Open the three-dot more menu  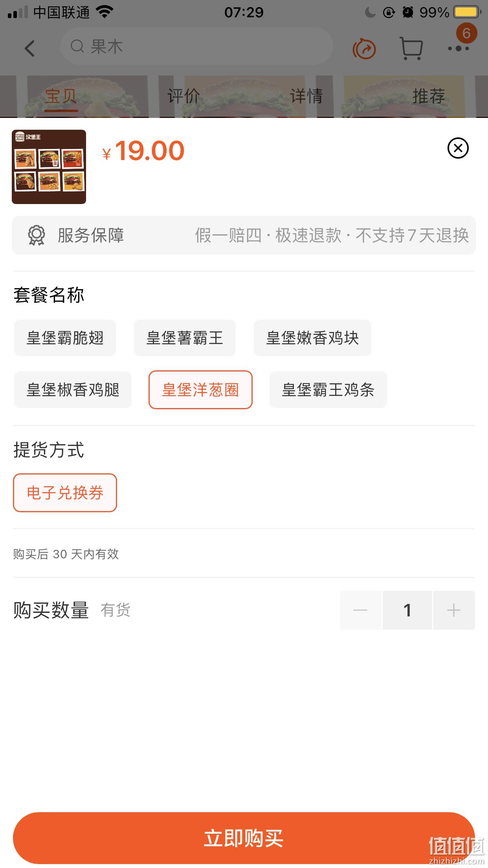(459, 49)
